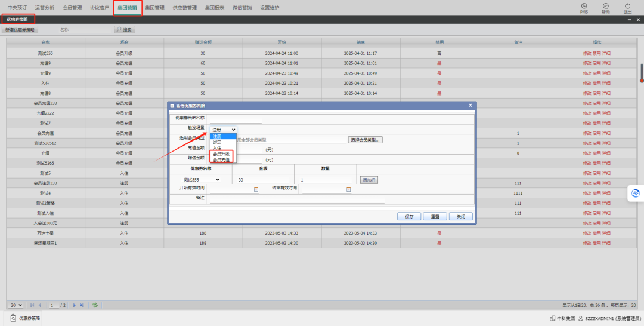Click the 会员注册333 row name cell
Screen dimensions: 644x326
pos(45,183)
